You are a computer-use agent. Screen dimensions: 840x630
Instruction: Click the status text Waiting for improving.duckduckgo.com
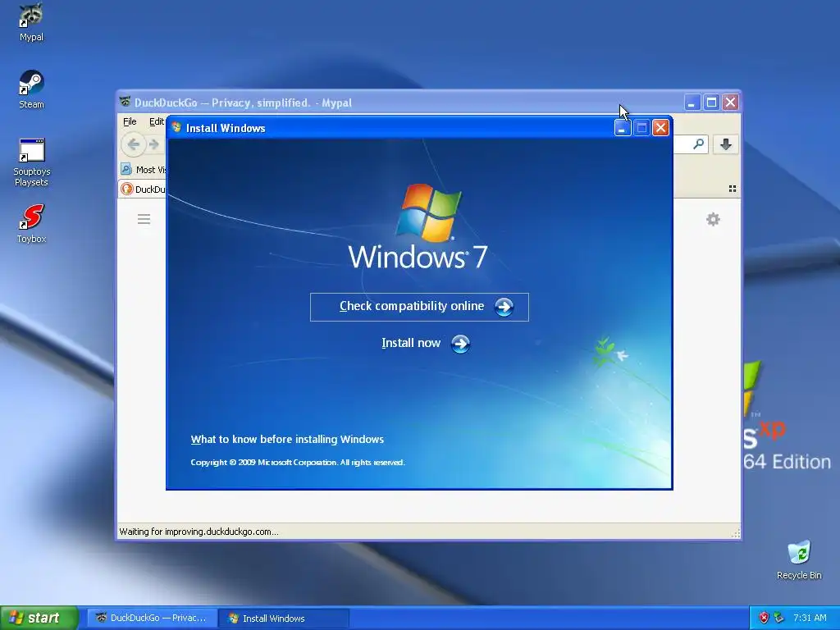click(199, 532)
